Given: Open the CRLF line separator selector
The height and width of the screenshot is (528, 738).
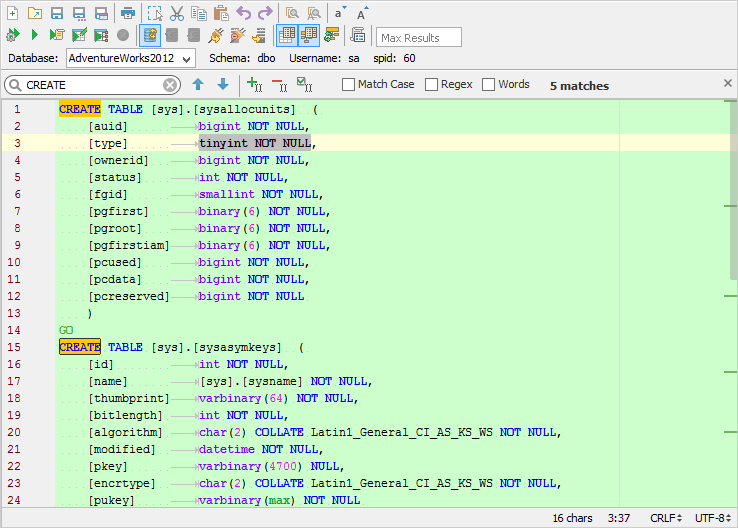Looking at the screenshot, I should pos(664,517).
